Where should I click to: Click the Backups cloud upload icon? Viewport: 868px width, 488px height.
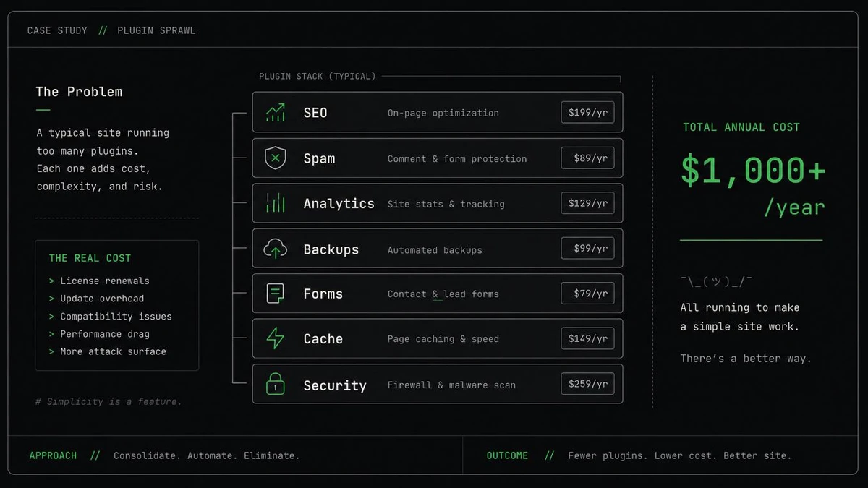[x=275, y=249]
